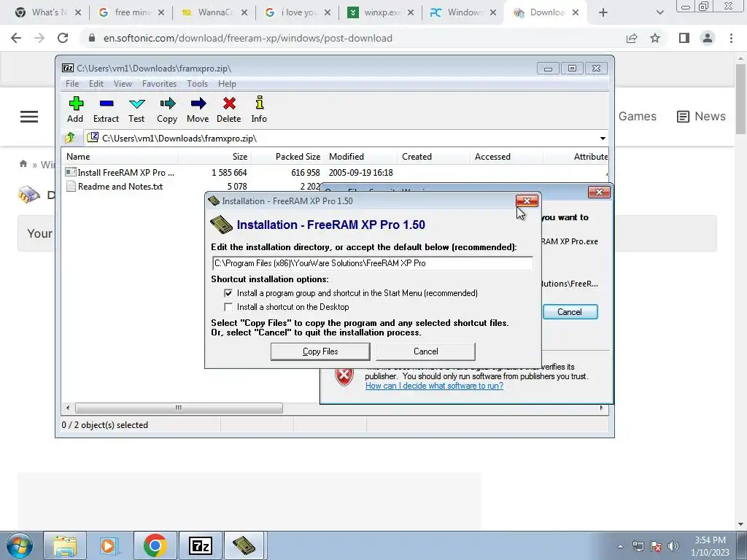Viewport: 747px width, 560px height.
Task: Open the 7-Zip Edit menu
Action: pos(96,83)
